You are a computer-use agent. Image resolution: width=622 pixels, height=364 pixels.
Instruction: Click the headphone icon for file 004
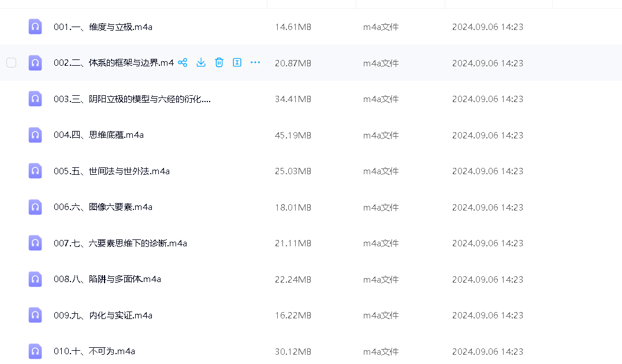[35, 135]
